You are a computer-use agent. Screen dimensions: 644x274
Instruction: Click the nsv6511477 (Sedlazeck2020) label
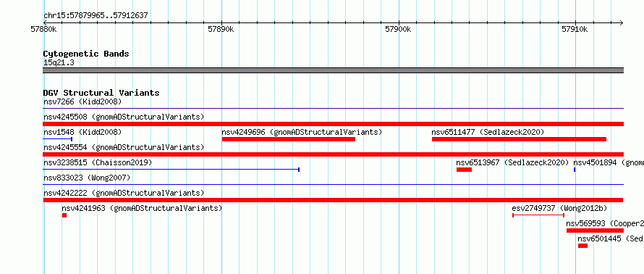[488, 132]
